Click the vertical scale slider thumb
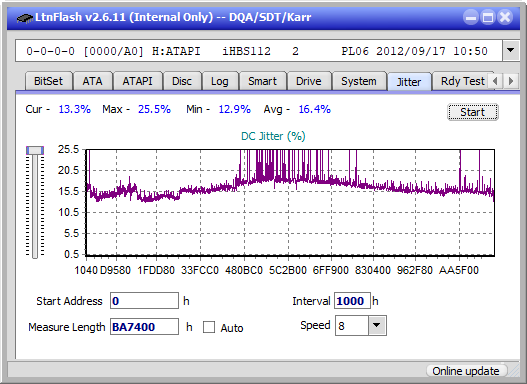 pos(35,150)
